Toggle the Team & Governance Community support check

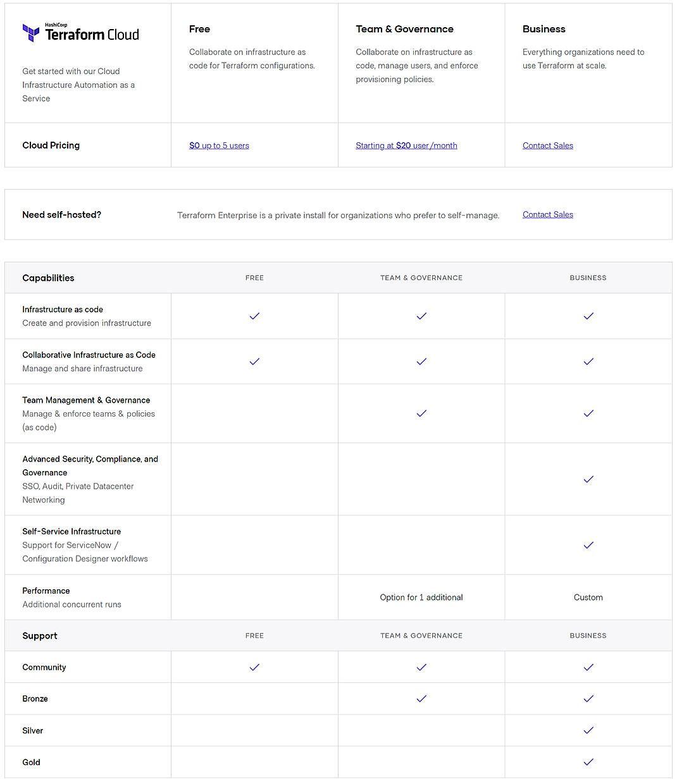[x=421, y=667]
